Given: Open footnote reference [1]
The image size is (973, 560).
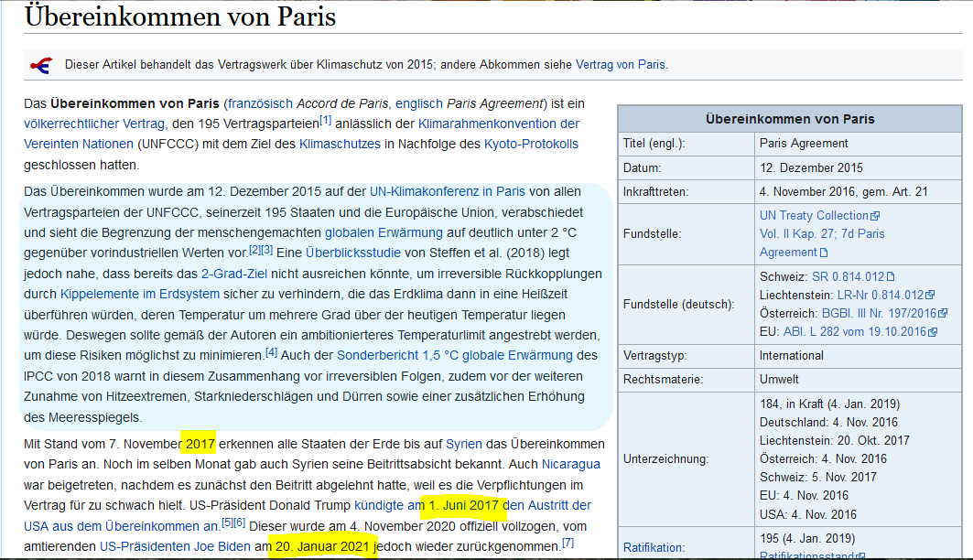Looking at the screenshot, I should pos(325,120).
